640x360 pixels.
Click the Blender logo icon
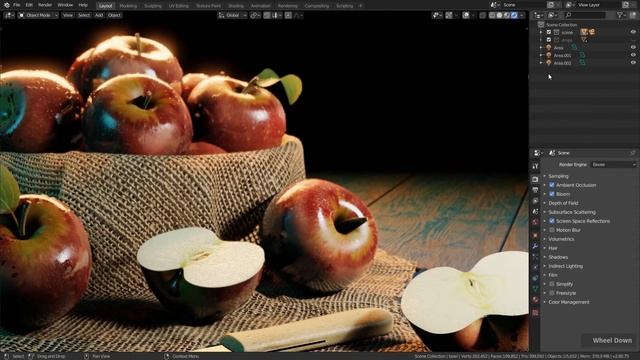click(x=7, y=5)
